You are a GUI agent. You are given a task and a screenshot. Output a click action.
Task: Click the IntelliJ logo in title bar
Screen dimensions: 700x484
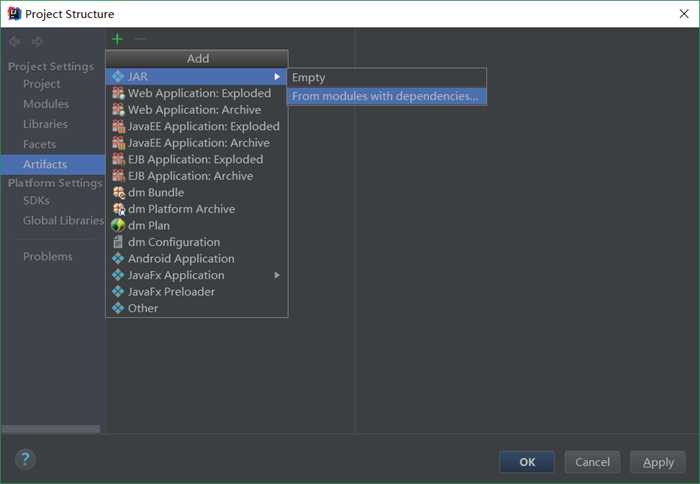click(14, 13)
